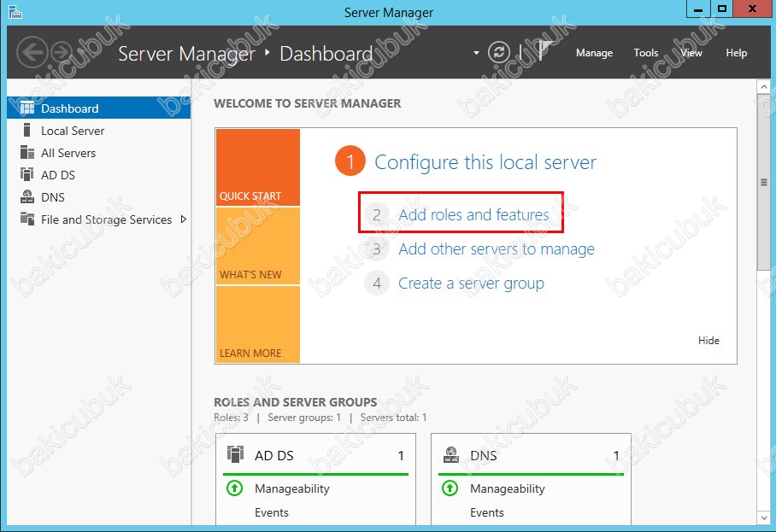Image resolution: width=776 pixels, height=532 pixels.
Task: Click the AD DS tile icon
Action: point(236,454)
